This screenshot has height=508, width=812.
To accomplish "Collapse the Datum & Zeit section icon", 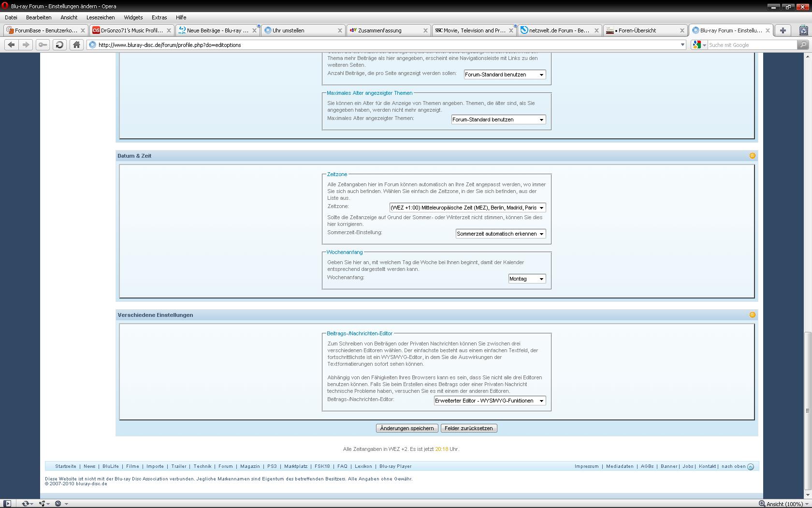I will [x=752, y=156].
